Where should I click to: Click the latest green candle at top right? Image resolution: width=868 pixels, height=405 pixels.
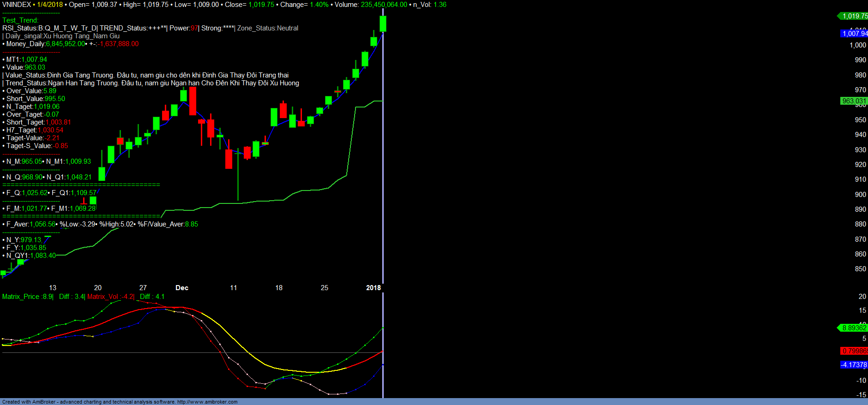(383, 24)
